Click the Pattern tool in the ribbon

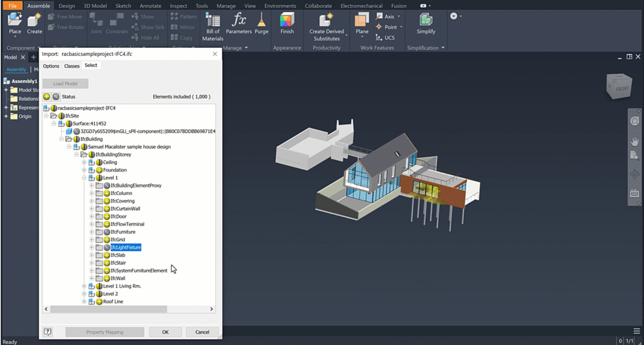coord(184,16)
